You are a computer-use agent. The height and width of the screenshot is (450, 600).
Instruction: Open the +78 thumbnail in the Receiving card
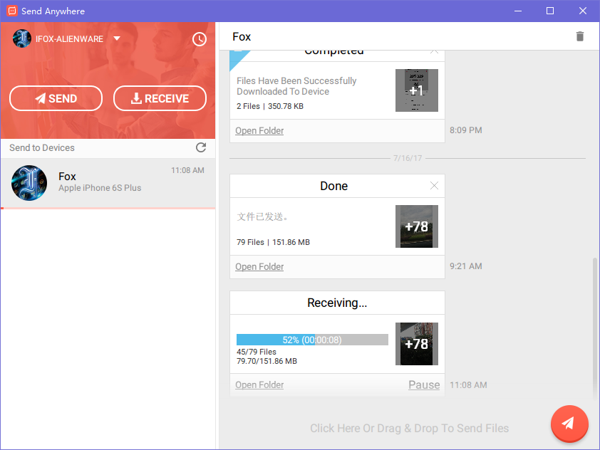[417, 344]
